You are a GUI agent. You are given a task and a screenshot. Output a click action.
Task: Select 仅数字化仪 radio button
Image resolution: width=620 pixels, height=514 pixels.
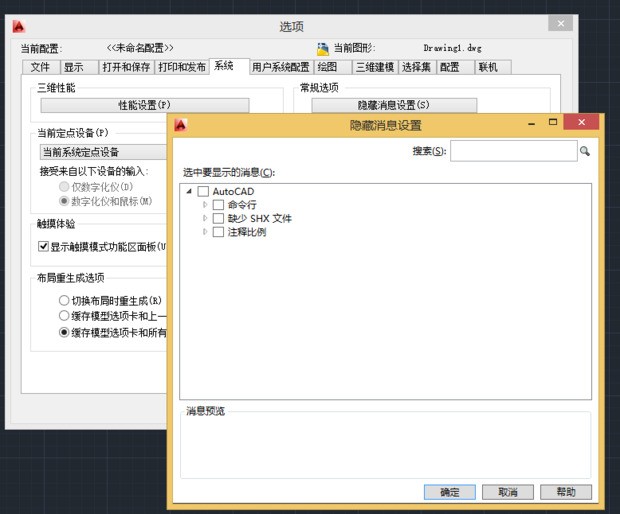(64, 186)
